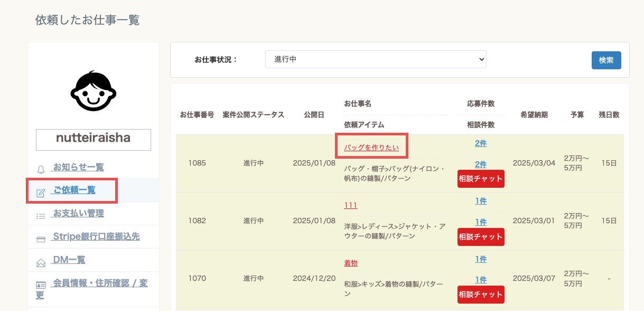Open the upper 1件 applications link for job 1070
The image size is (644, 311).
coord(481,259)
